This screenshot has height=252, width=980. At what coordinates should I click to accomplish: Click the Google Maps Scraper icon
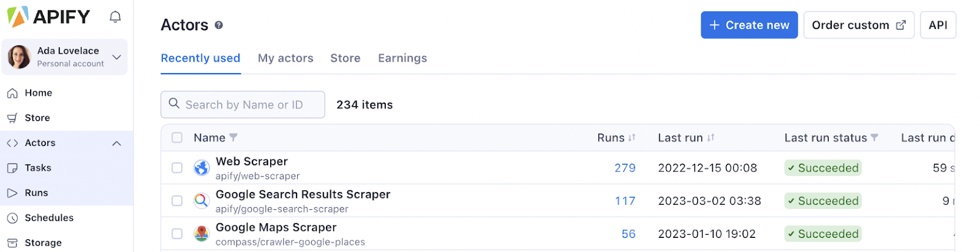coord(202,234)
